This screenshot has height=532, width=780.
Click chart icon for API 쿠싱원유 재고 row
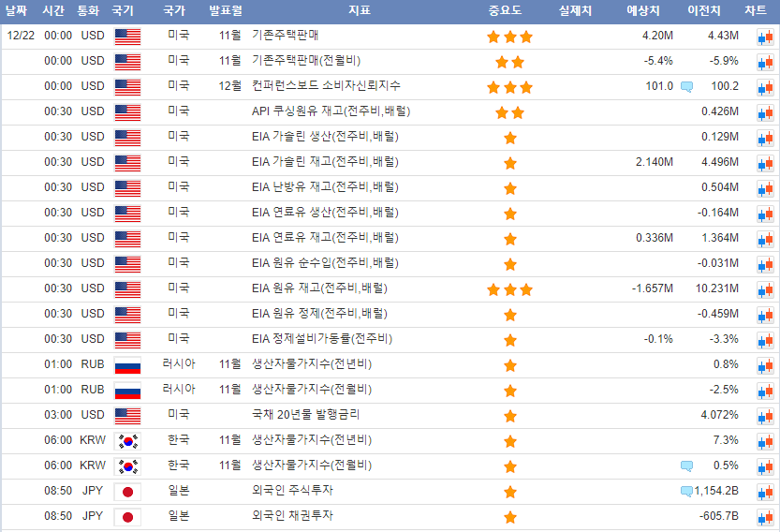point(763,112)
